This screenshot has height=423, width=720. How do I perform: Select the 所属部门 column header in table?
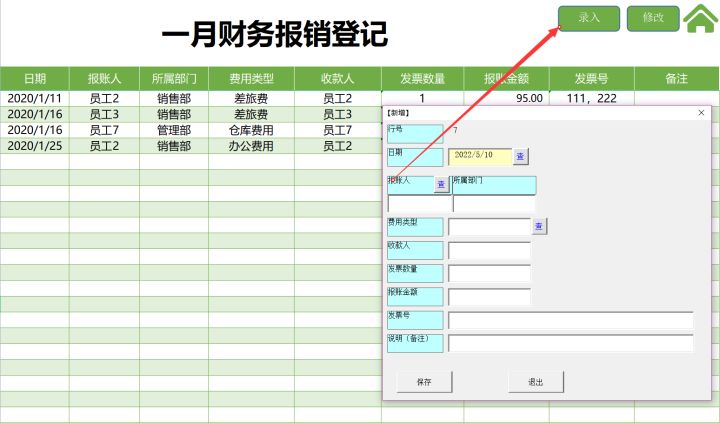coord(174,79)
